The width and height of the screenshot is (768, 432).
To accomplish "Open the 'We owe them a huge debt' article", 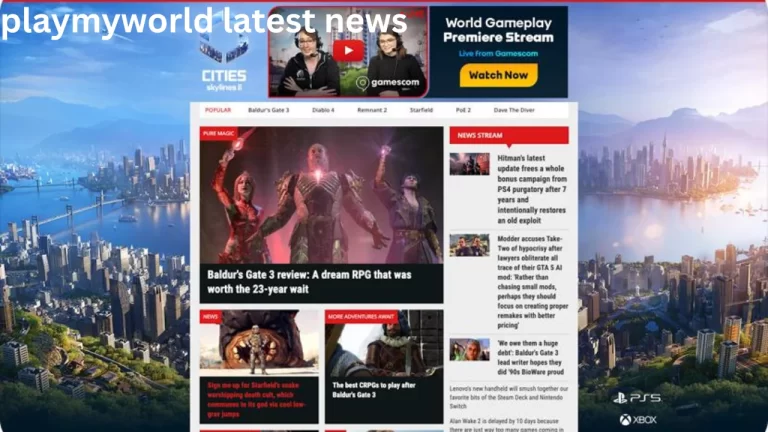I will [x=530, y=358].
